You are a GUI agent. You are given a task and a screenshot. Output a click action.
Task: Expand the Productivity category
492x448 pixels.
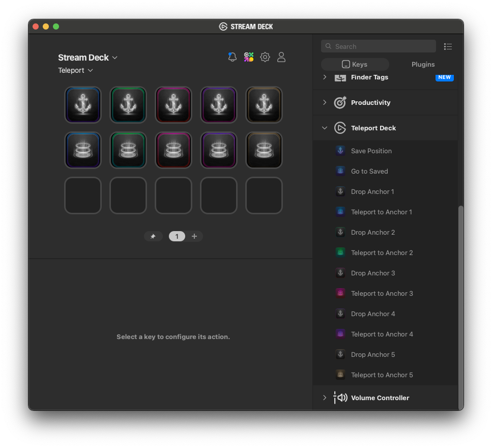tap(325, 102)
